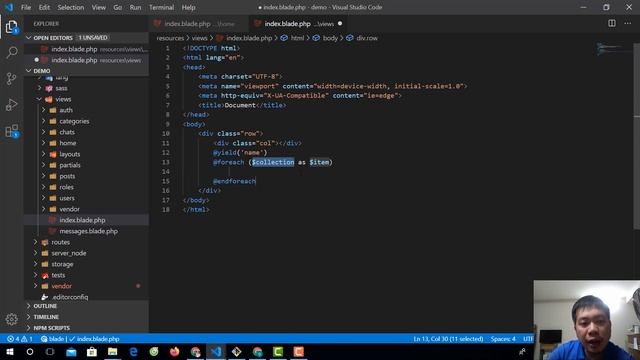Expand the partials folder

click(x=87, y=165)
